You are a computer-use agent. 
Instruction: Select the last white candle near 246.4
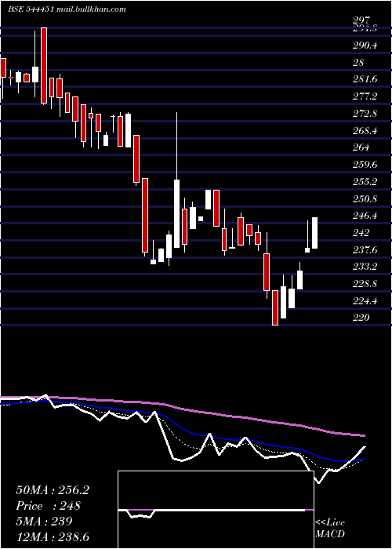314,233
